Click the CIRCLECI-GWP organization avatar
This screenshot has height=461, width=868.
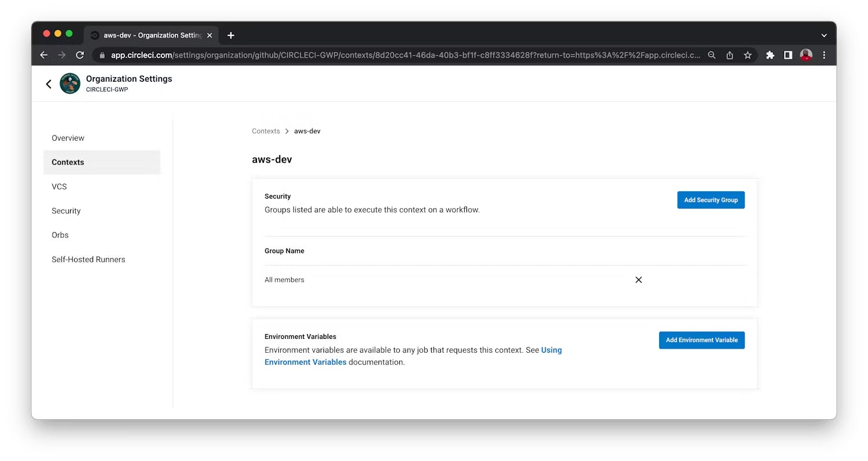tap(69, 83)
